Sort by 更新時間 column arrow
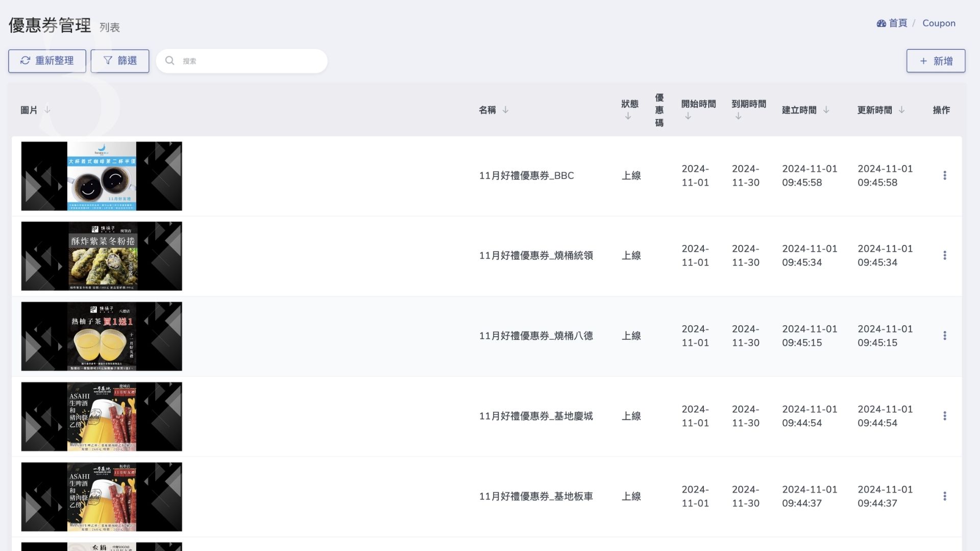Screen dimensions: 980x551 click(901, 110)
